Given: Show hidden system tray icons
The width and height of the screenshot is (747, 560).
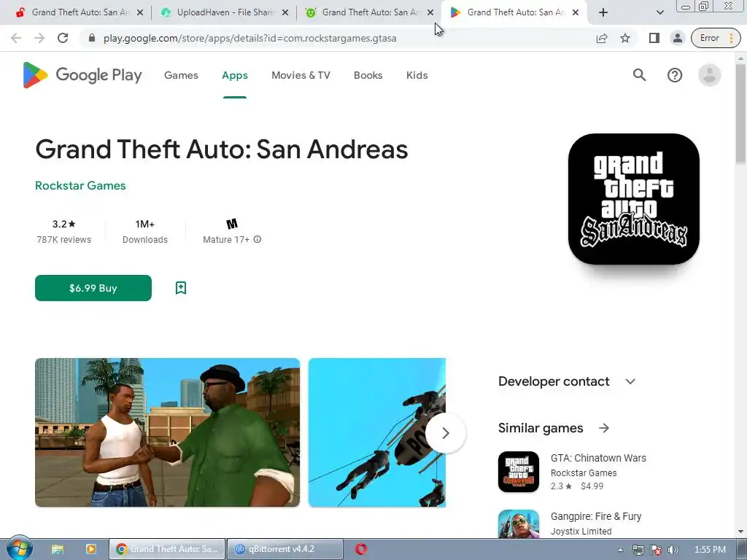Looking at the screenshot, I should click(x=620, y=550).
